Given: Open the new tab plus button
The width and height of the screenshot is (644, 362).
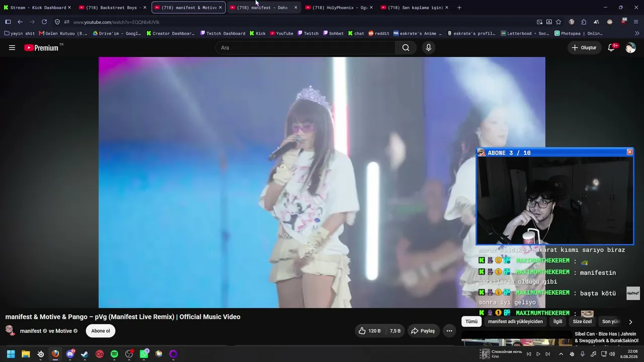Looking at the screenshot, I should tap(459, 8).
